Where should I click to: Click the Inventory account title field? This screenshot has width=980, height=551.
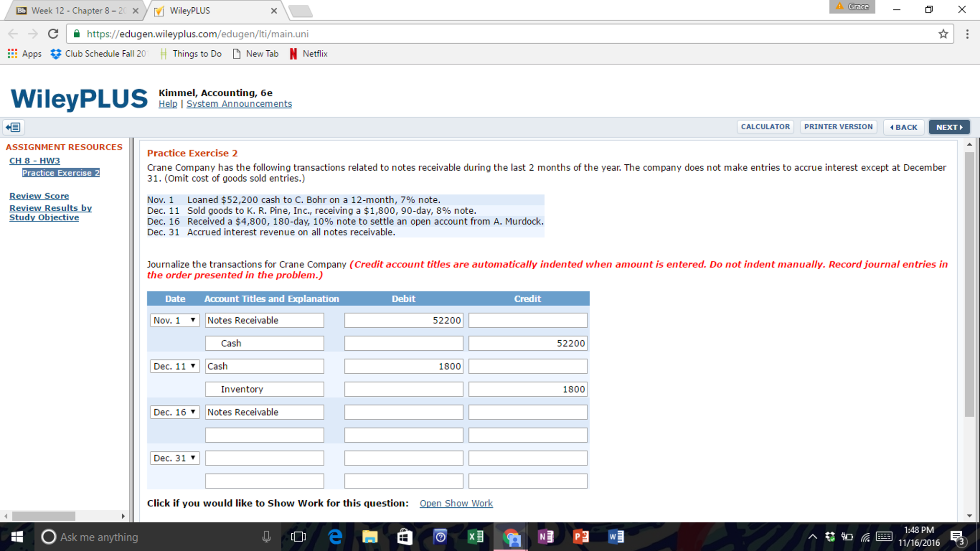point(264,389)
